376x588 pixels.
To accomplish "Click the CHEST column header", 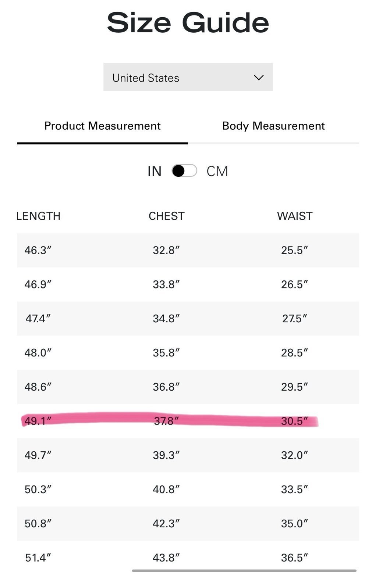I will pos(166,216).
